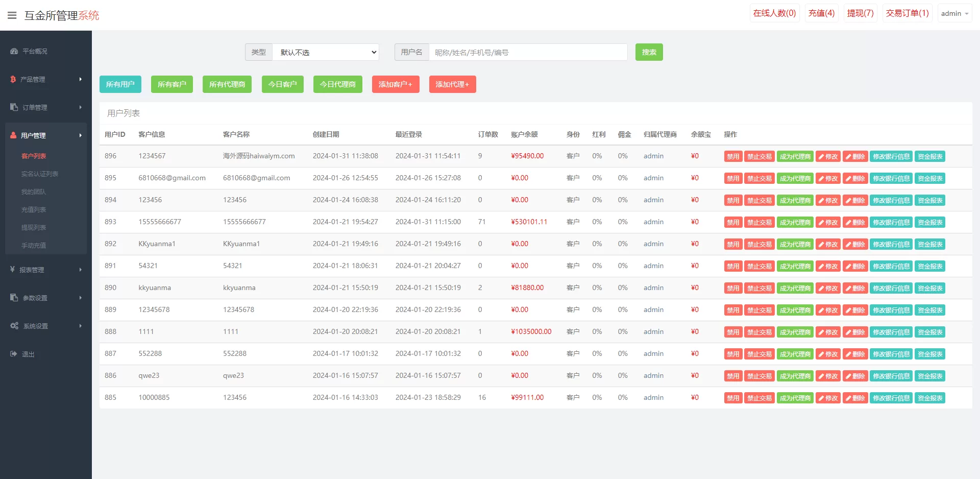
Task: Collapse the 用户管理 sidebar section arrow
Action: (80, 135)
